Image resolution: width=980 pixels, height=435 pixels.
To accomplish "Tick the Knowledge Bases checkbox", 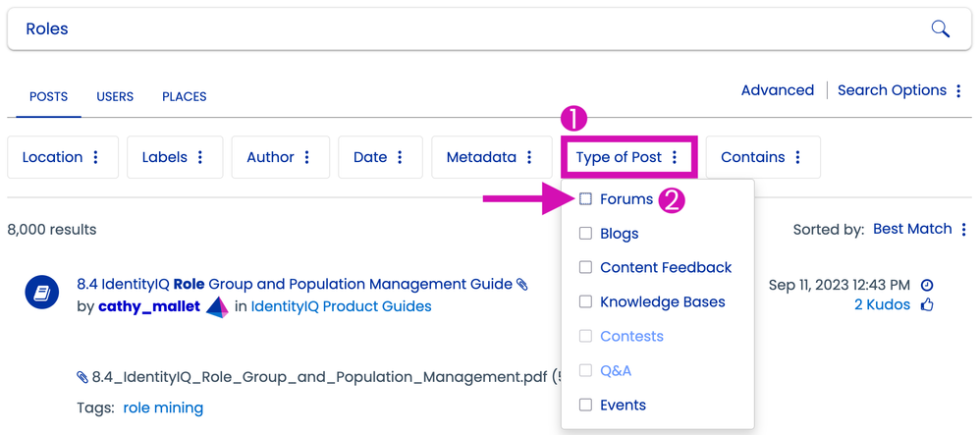I will 586,301.
